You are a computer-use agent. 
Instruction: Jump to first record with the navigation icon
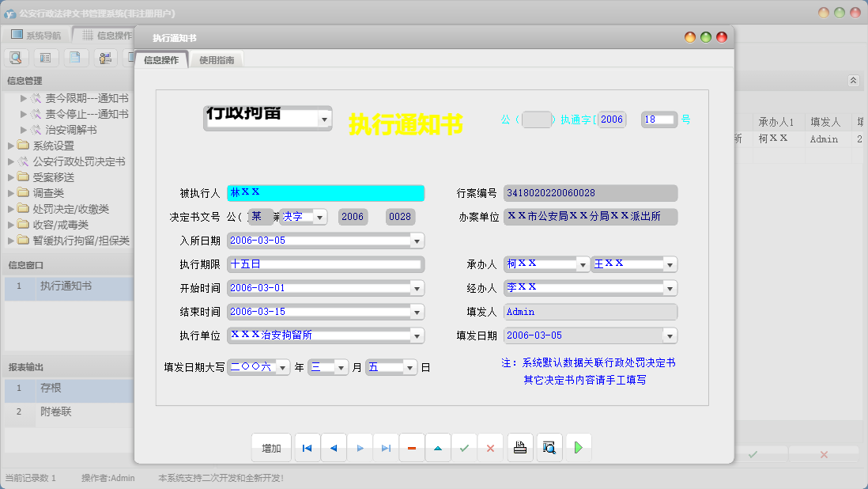coord(308,447)
